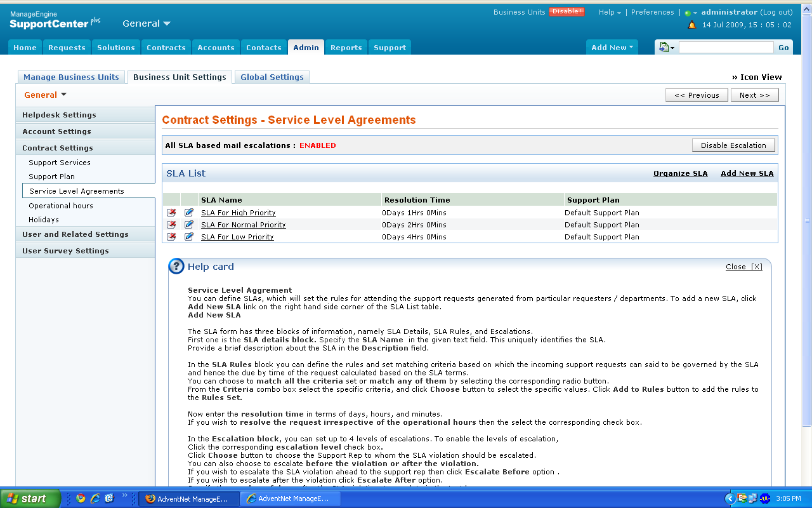Click the Disable Escalation button
Image resolution: width=812 pixels, height=508 pixels.
[733, 145]
